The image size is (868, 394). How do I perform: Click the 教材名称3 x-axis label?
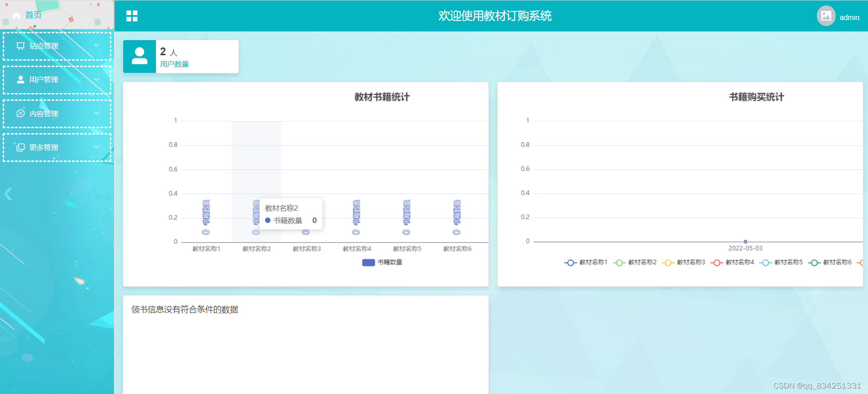[x=307, y=249]
